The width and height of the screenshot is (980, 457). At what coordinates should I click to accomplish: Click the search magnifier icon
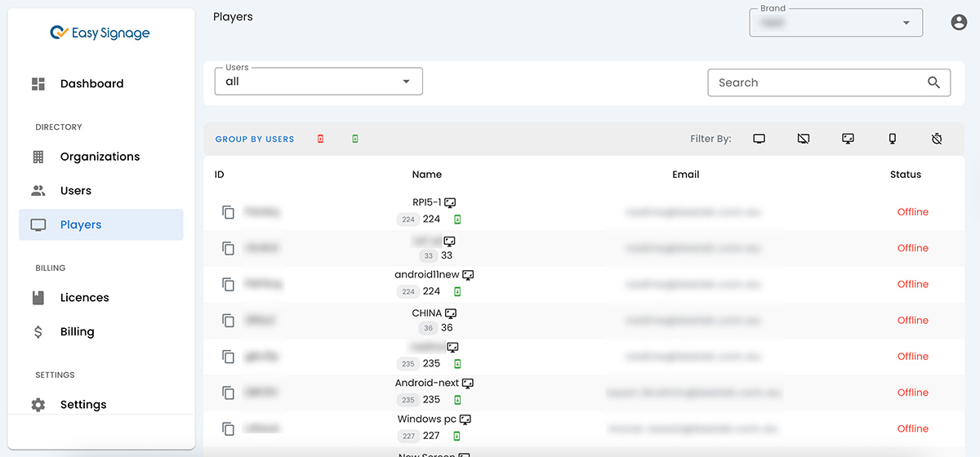pyautogui.click(x=934, y=82)
